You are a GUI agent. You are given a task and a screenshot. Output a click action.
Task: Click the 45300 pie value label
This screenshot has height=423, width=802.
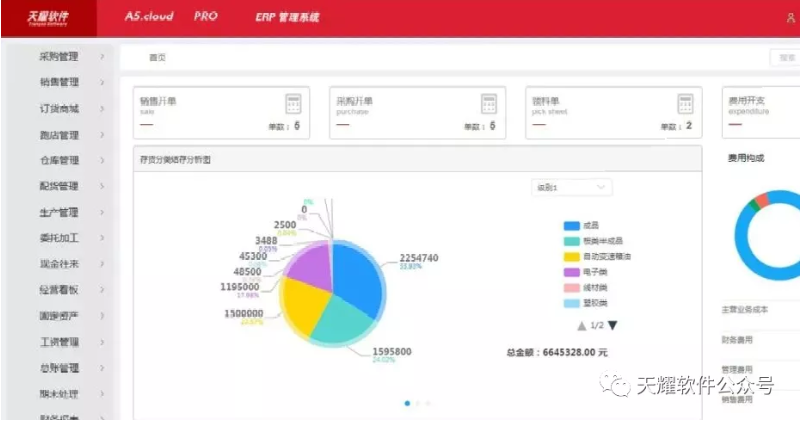point(253,256)
